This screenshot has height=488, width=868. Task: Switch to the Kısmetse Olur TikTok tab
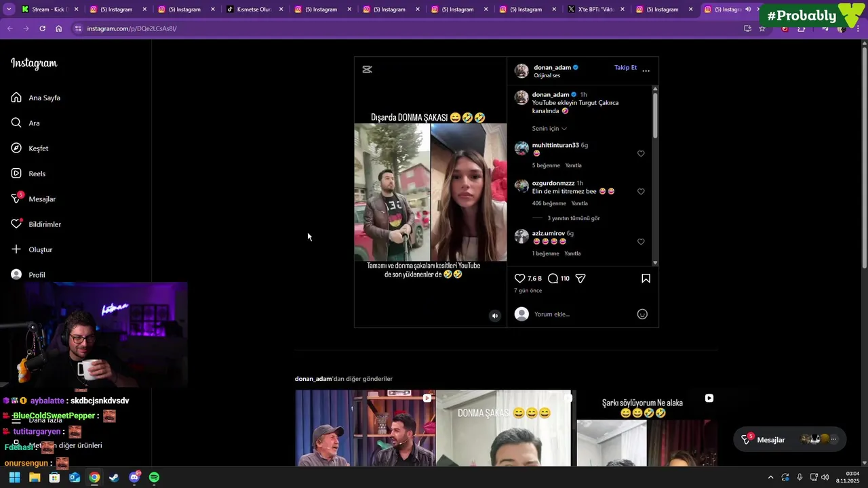click(254, 9)
